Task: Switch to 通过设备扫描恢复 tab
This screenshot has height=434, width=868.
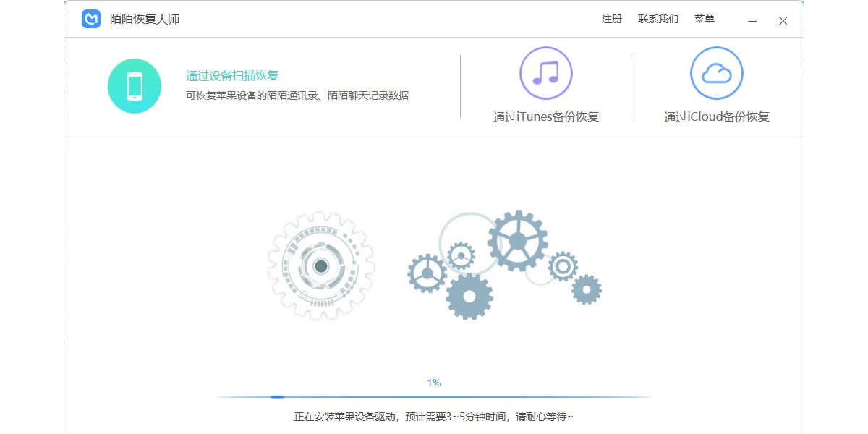Action: coord(232,76)
